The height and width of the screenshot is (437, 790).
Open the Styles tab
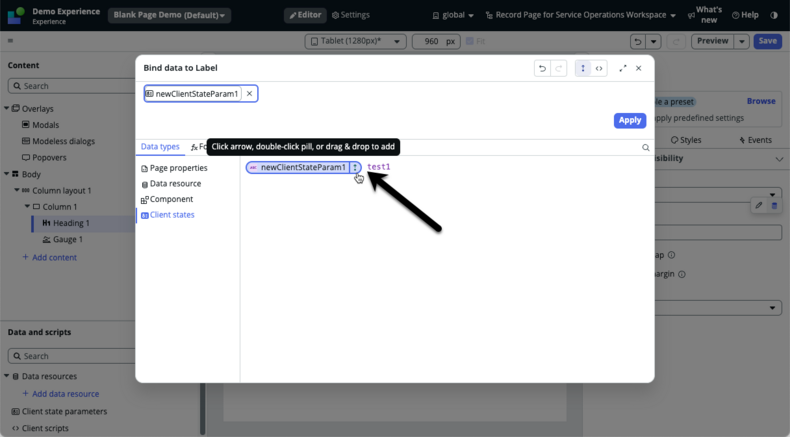point(686,140)
